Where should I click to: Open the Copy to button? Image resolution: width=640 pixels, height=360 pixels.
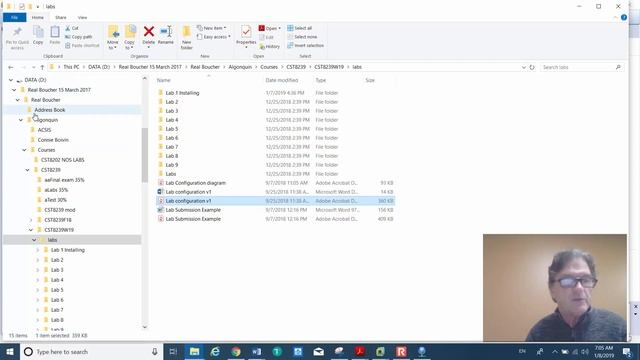pyautogui.click(x=130, y=38)
